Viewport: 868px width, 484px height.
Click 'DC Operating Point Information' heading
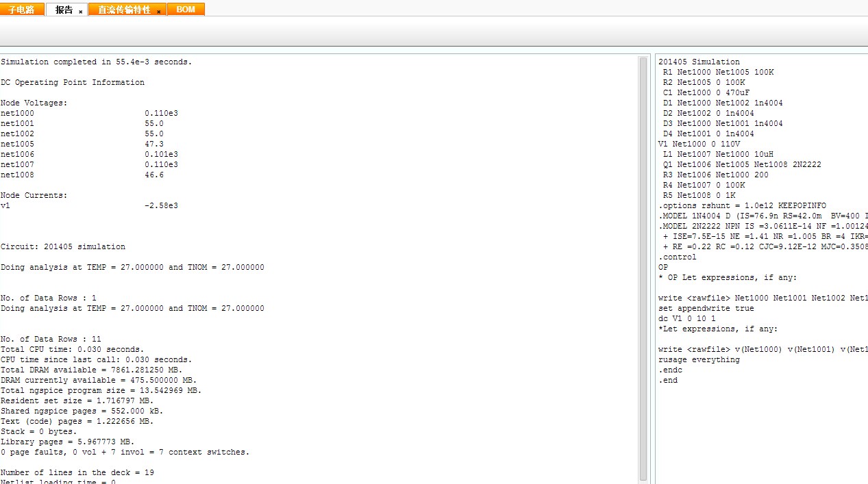(73, 82)
